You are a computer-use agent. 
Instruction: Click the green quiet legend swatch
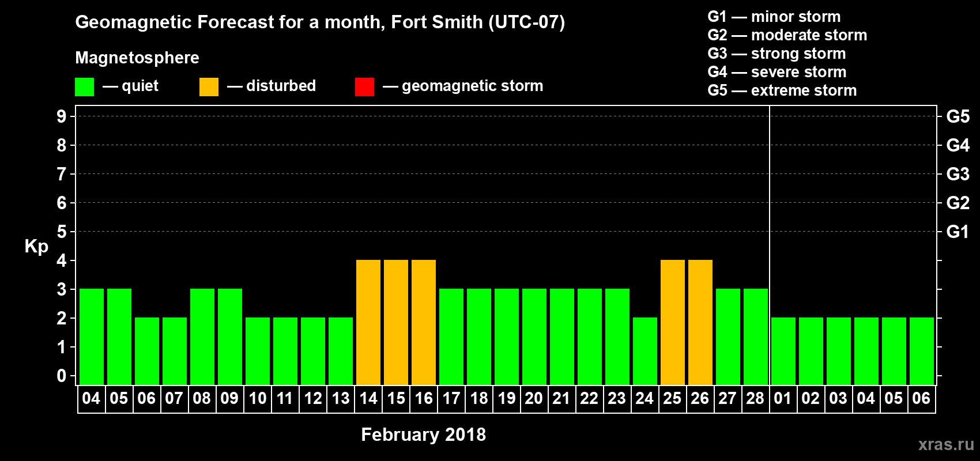pyautogui.click(x=84, y=87)
